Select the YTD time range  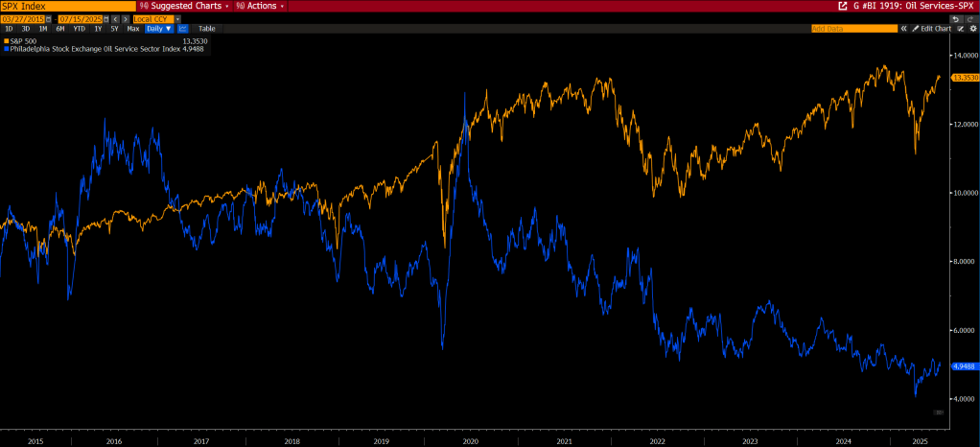[x=80, y=29]
